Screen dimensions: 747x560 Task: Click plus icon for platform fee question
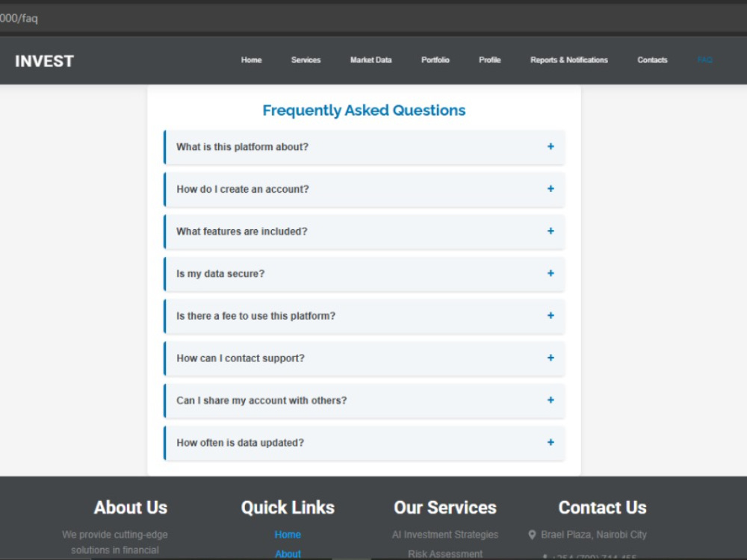(551, 316)
